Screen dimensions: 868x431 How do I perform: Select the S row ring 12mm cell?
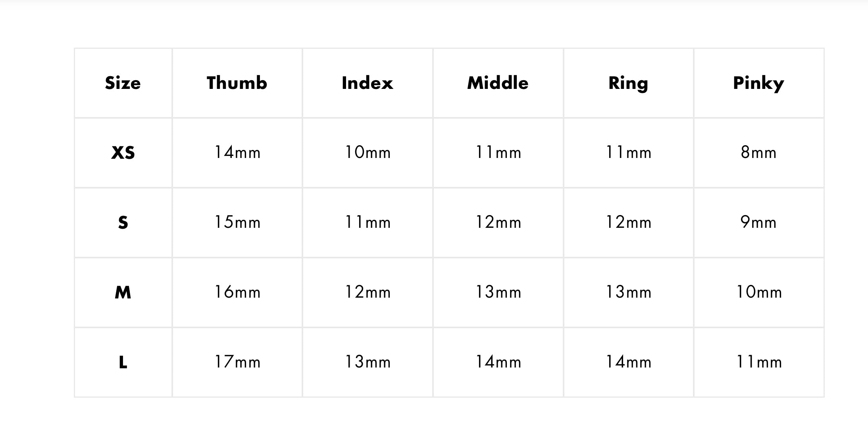click(x=628, y=223)
